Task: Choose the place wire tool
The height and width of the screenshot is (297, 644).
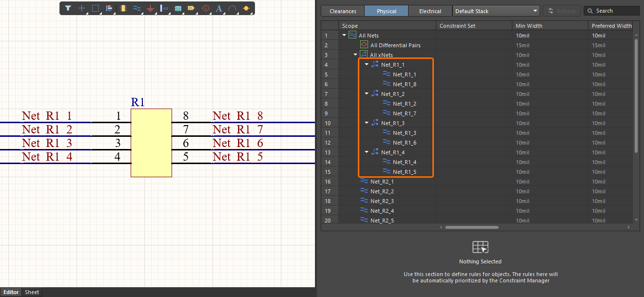Action: point(137,8)
